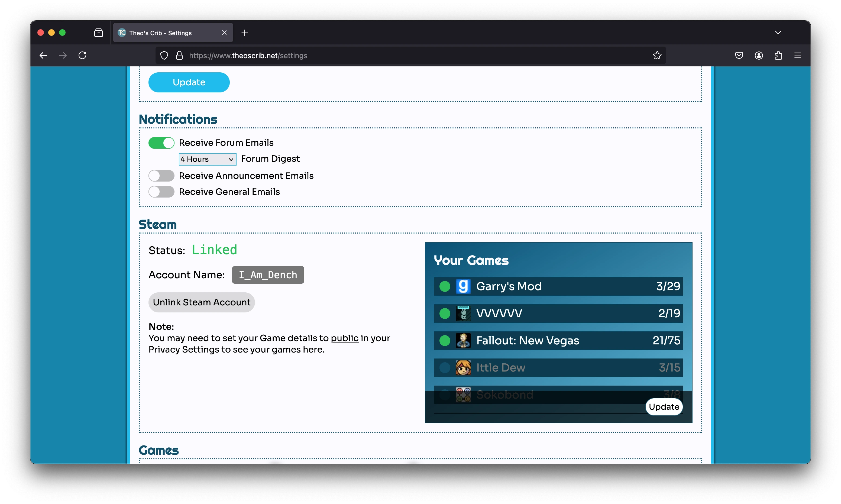841x504 pixels.
Task: Reload the settings page
Action: [83, 55]
